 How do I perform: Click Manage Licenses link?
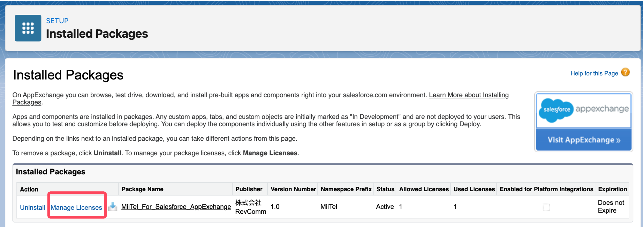pyautogui.click(x=76, y=207)
